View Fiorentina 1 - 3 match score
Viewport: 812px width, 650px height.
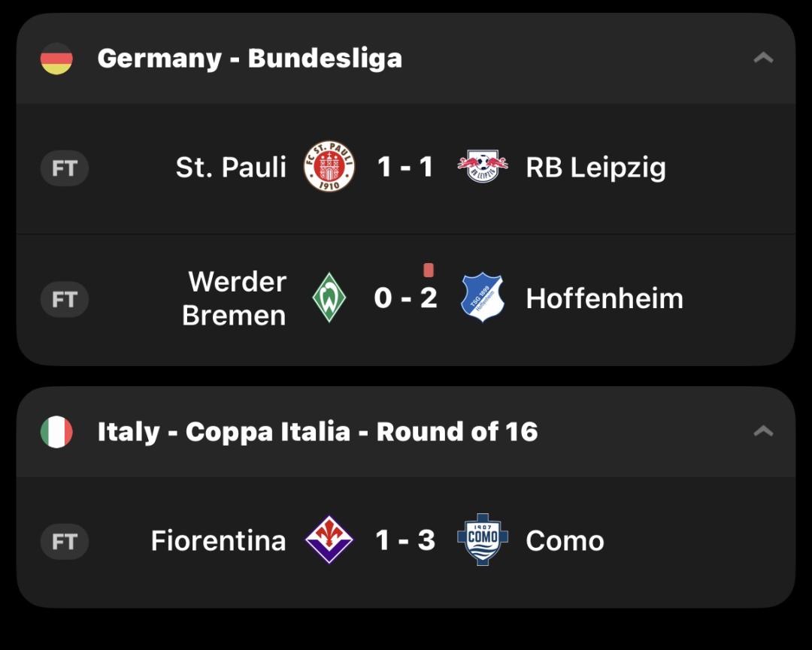405,540
